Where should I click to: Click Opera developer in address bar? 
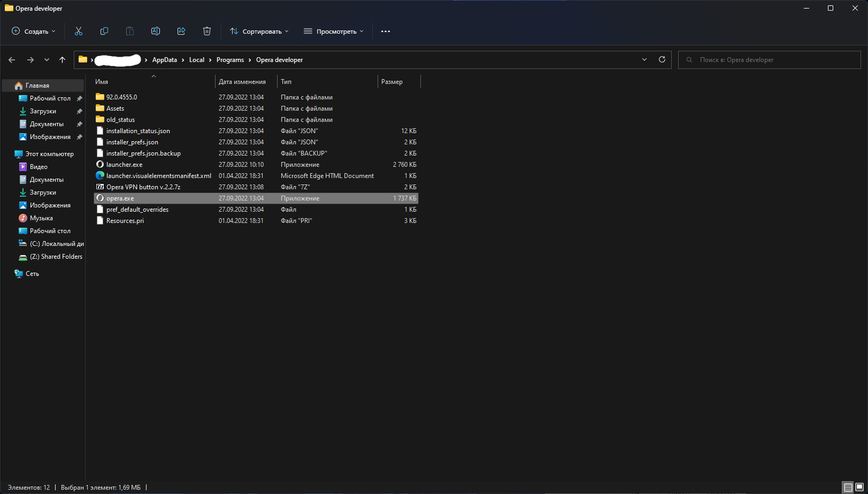tap(279, 60)
